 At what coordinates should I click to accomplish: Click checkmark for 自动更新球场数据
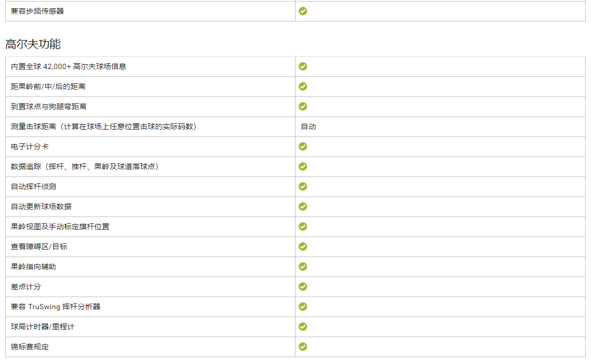tap(303, 206)
